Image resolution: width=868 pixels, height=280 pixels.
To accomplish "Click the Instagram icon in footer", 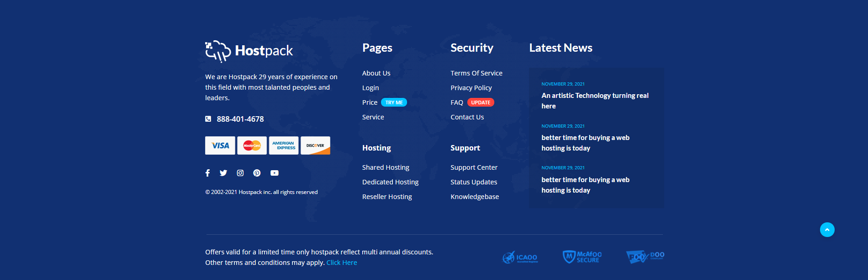I will tap(240, 173).
